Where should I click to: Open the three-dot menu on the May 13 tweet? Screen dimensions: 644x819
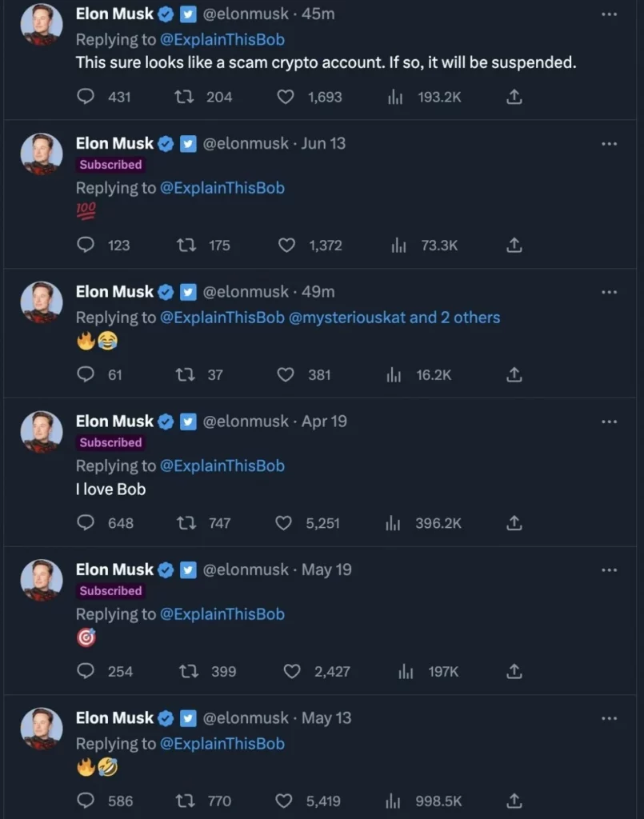tap(610, 717)
